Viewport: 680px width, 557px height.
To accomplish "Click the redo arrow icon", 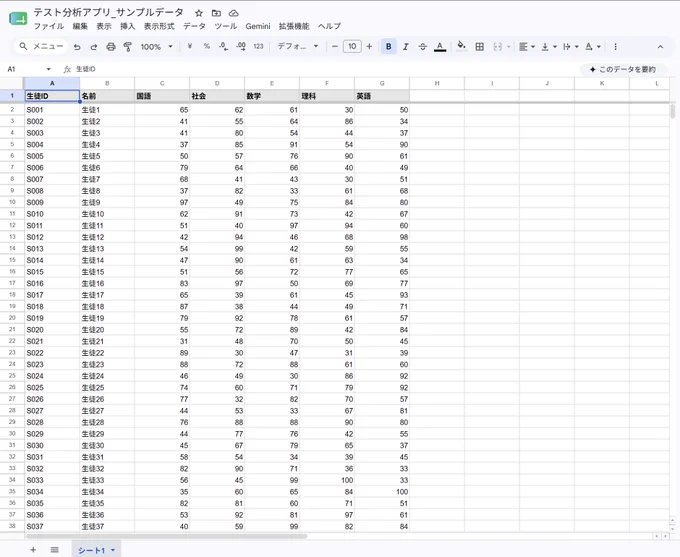I will coord(94,47).
